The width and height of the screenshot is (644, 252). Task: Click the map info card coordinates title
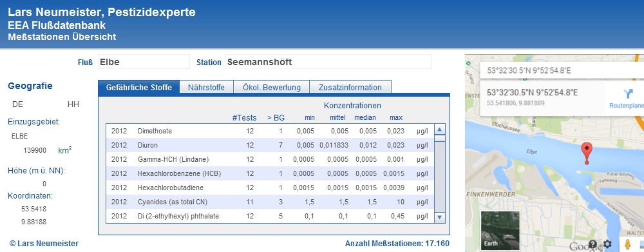click(x=533, y=93)
